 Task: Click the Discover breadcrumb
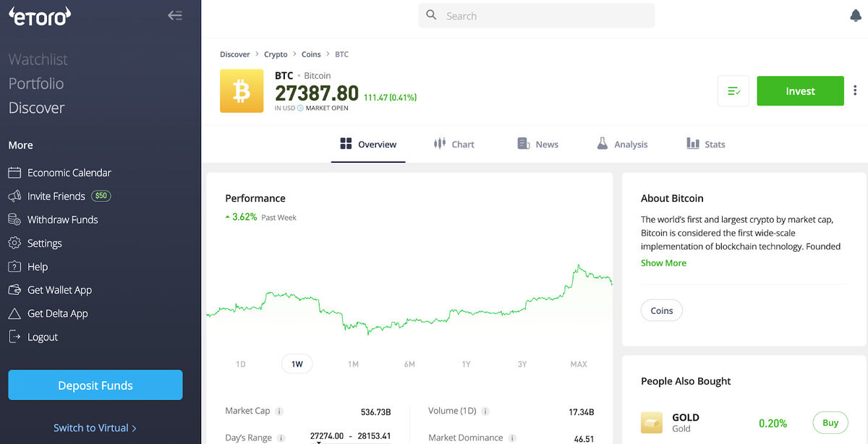tap(235, 54)
